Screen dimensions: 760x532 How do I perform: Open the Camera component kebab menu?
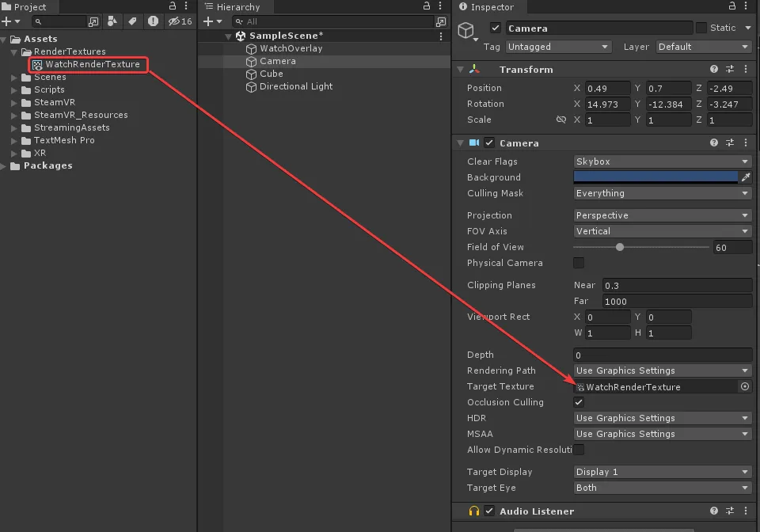(x=746, y=143)
